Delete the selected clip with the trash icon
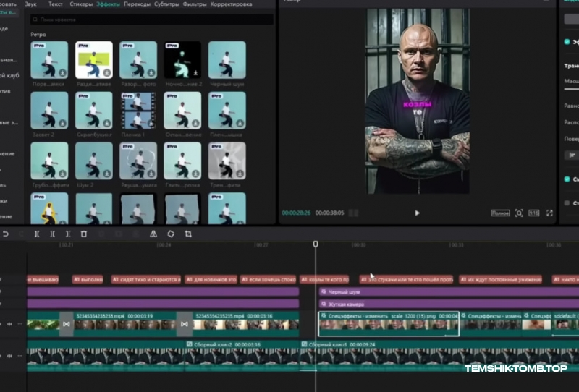The height and width of the screenshot is (392, 579). coord(84,234)
